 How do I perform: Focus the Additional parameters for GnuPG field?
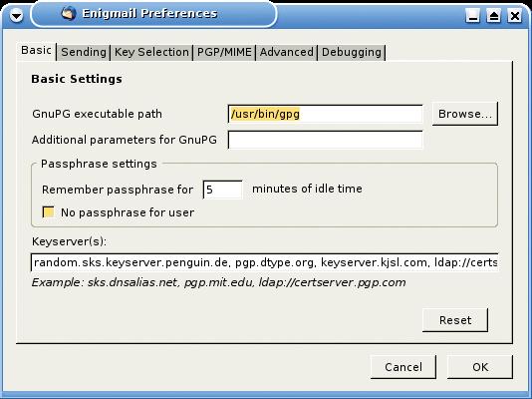pyautogui.click(x=326, y=140)
